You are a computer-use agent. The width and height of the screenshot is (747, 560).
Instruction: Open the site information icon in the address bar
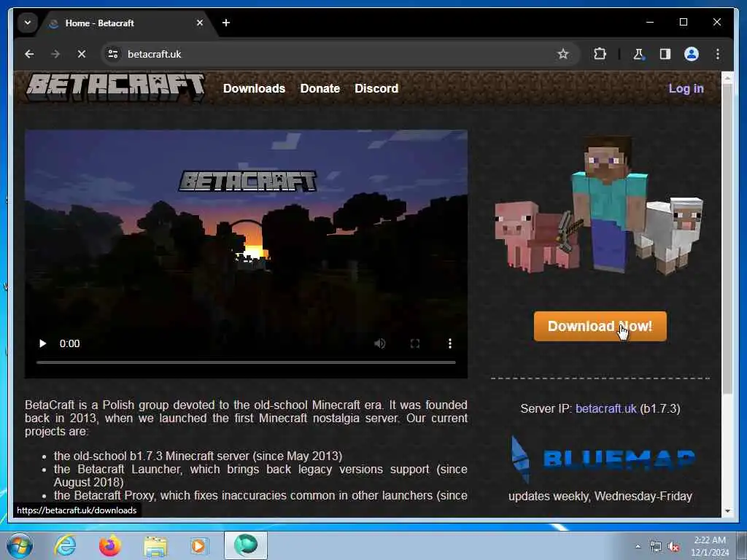(113, 54)
